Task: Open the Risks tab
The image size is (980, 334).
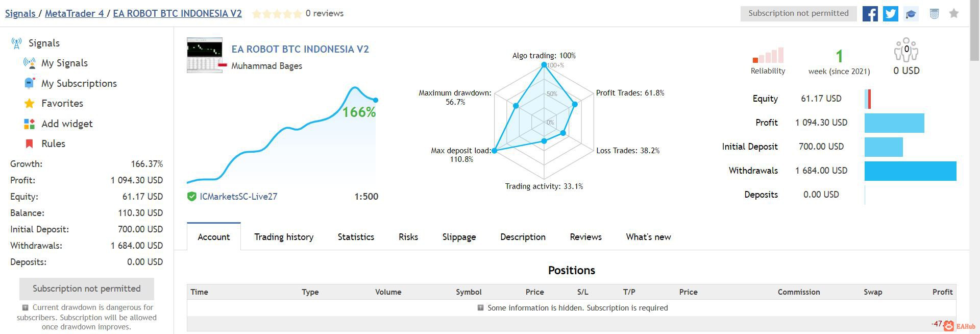Action: (x=408, y=237)
